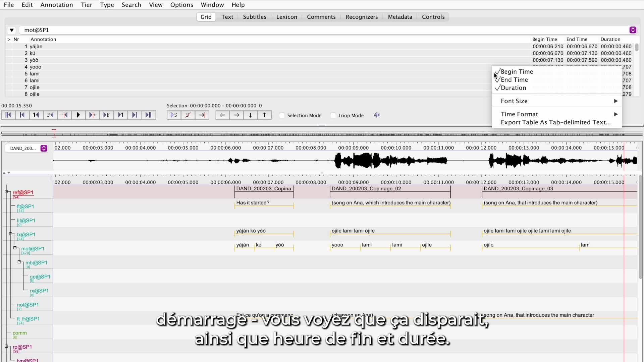Skip to the end of the media
Image resolution: width=644 pixels, height=362 pixels.
click(149, 115)
